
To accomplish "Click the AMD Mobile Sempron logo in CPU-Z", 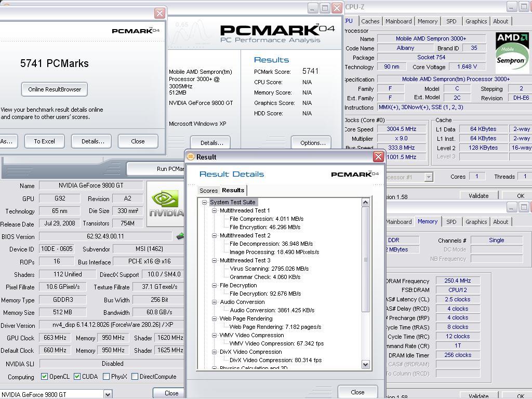I will [512, 53].
